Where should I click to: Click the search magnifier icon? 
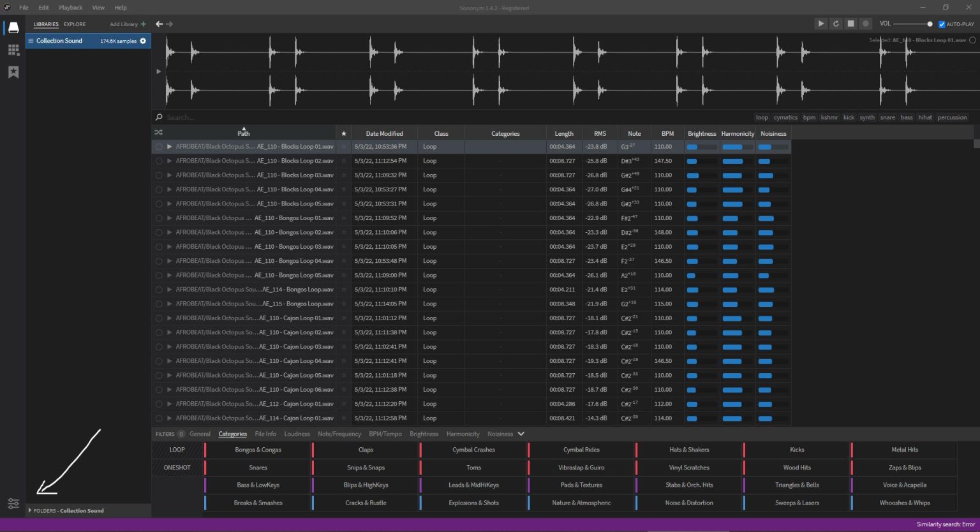159,117
